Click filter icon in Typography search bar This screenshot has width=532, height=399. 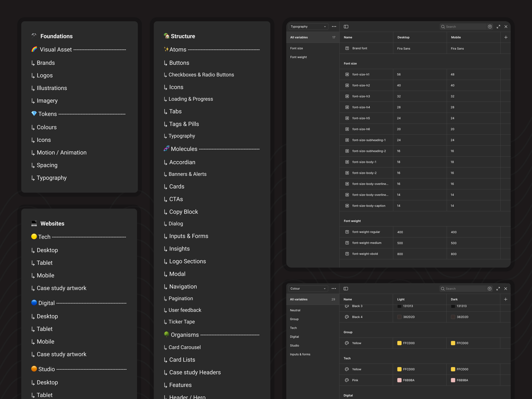[490, 27]
